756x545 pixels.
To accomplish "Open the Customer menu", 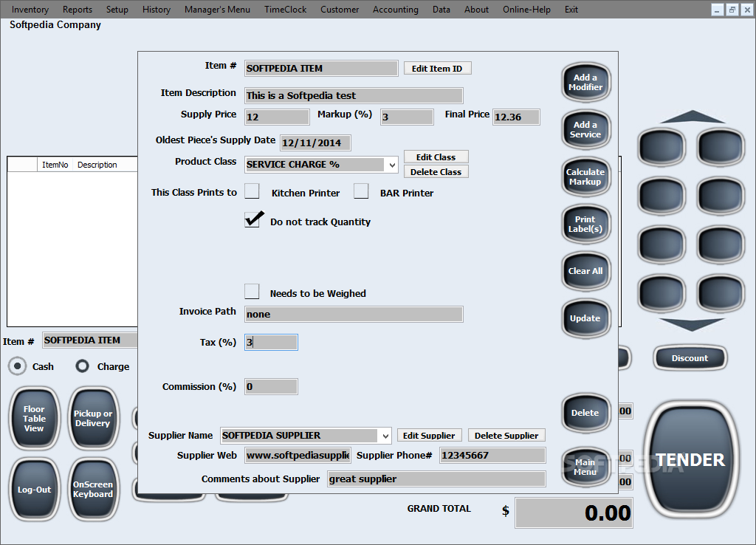I will point(340,9).
